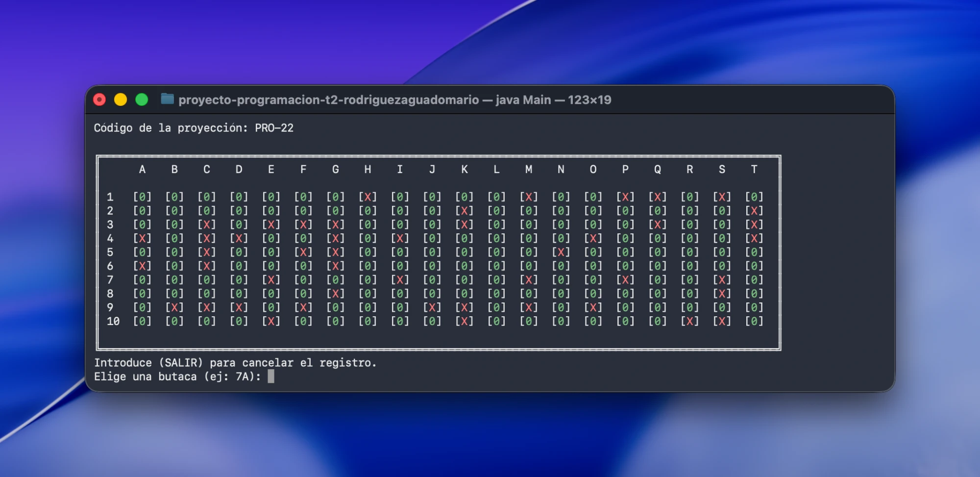Click occupied seat [X] at row 4 column A
This screenshot has height=477, width=980.
tap(142, 238)
